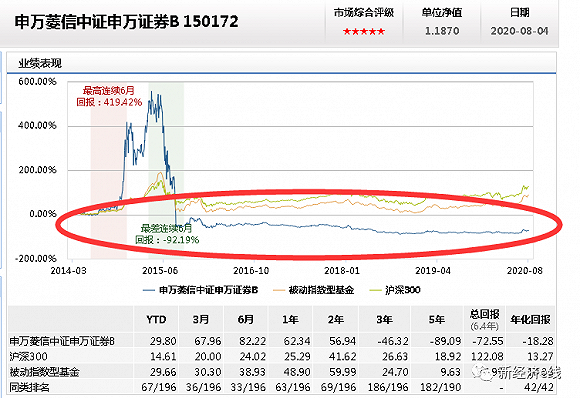Click the 1年 column header
The width and height of the screenshot is (580, 398).
tap(290, 319)
